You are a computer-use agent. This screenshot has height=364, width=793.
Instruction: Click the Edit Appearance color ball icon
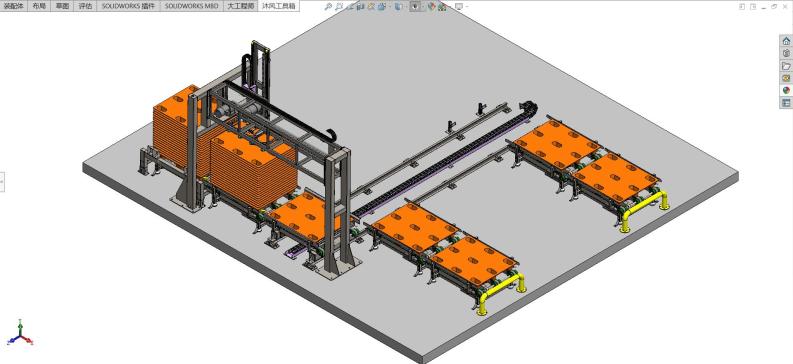(x=431, y=7)
